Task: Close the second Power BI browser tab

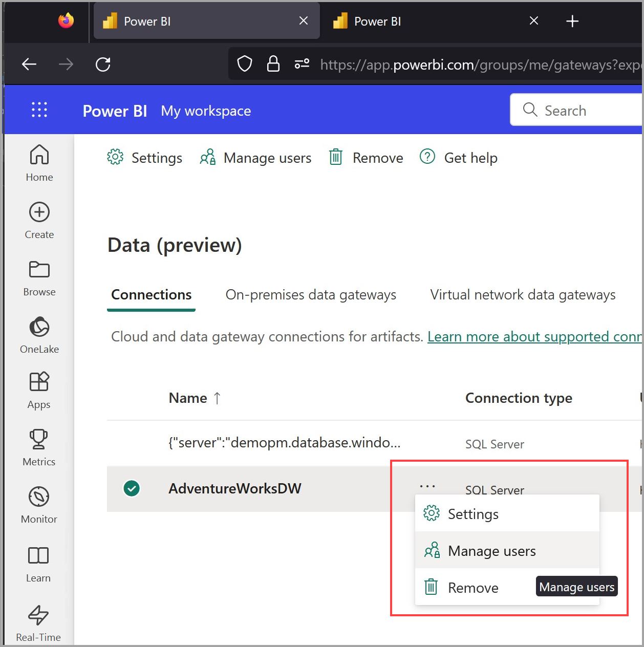Action: (534, 20)
